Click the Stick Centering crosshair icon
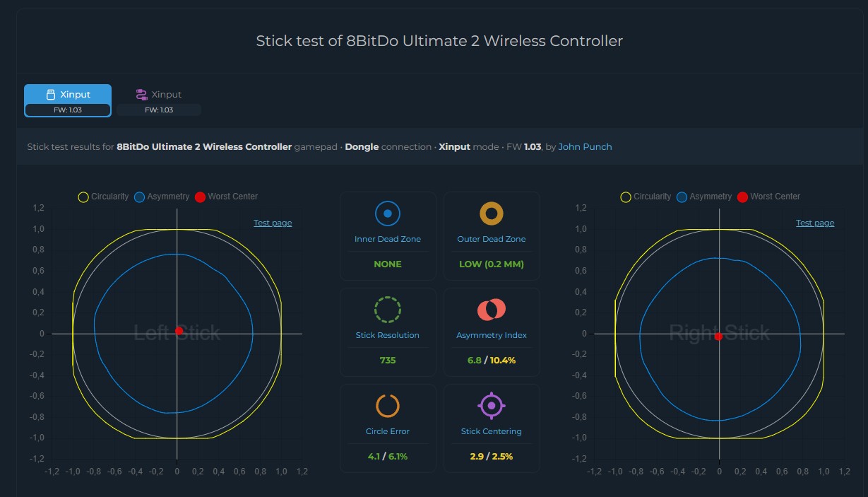Screen dimensions: 868x497 click(x=492, y=405)
